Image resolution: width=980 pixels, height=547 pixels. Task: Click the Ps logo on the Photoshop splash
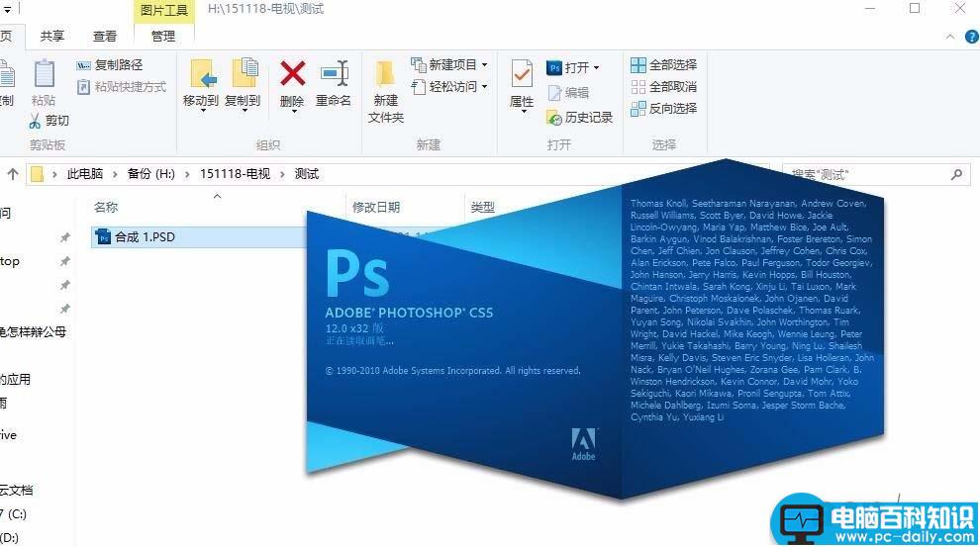357,273
